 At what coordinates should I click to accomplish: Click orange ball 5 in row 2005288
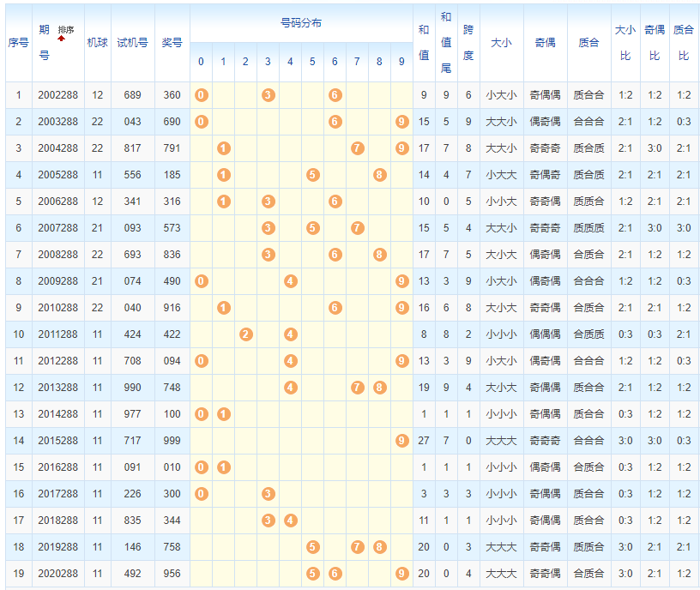(313, 175)
